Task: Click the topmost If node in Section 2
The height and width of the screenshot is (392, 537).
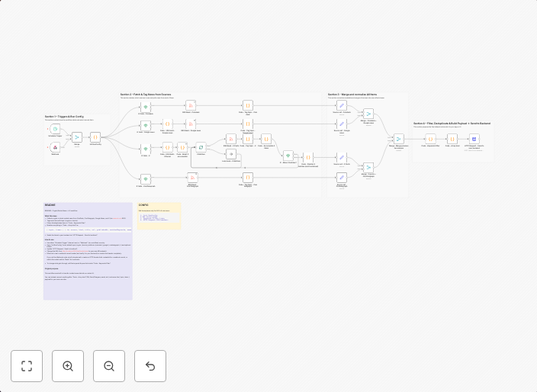Action: [146, 106]
